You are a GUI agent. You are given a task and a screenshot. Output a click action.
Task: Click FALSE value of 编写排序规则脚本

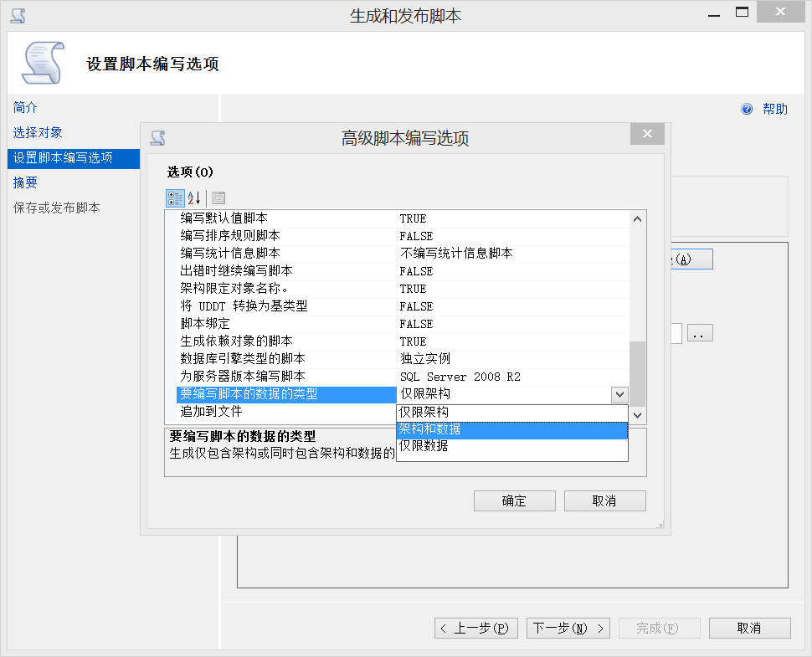click(x=416, y=236)
